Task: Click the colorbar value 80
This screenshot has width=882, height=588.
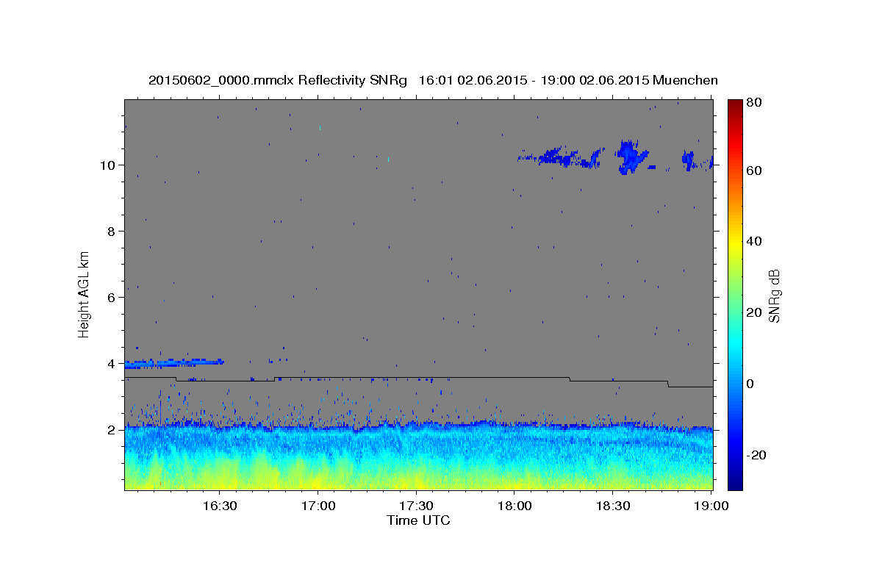Action: pyautogui.click(x=754, y=102)
